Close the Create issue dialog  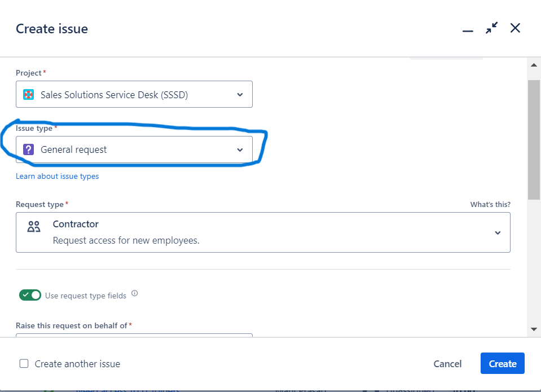pos(515,28)
